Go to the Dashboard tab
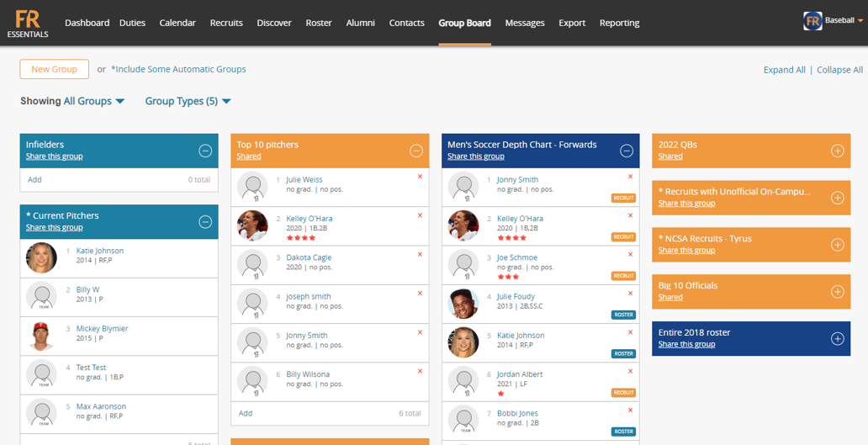 87,23
